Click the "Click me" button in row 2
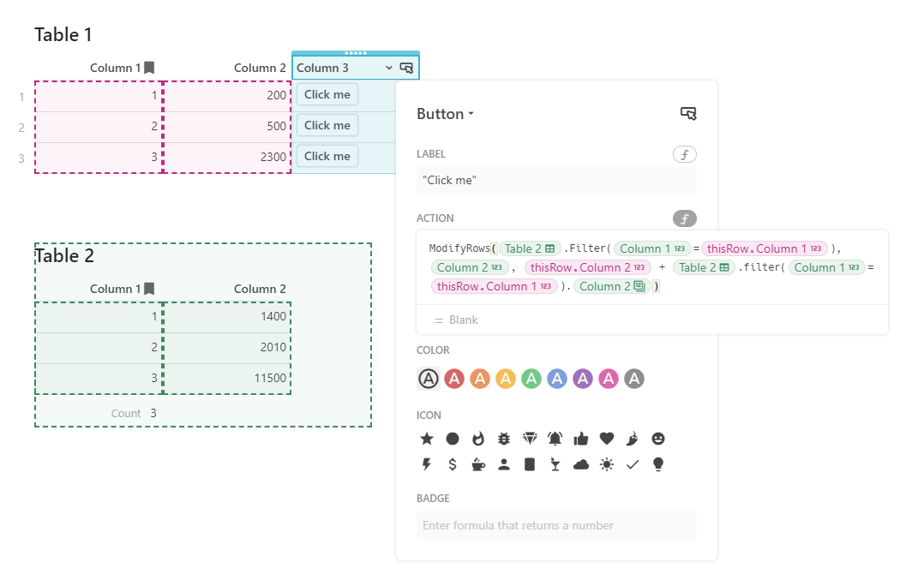The width and height of the screenshot is (924, 574). (327, 125)
